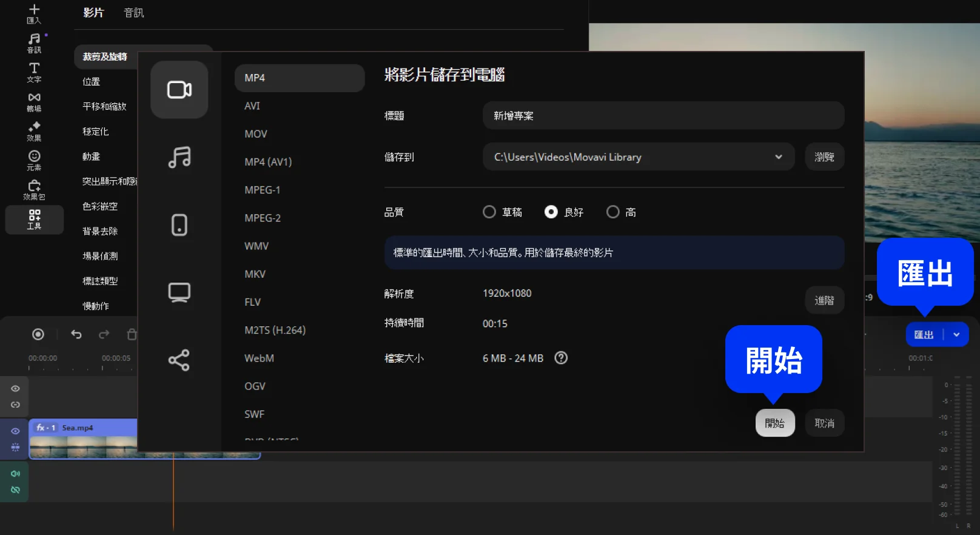This screenshot has height=535, width=980.
Task: Open the 匯入 import panel
Action: pyautogui.click(x=34, y=13)
